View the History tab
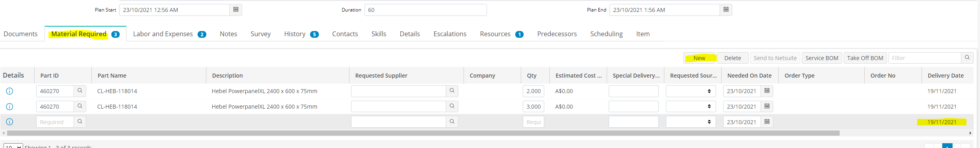Screen dimensions: 980x148 301,34
